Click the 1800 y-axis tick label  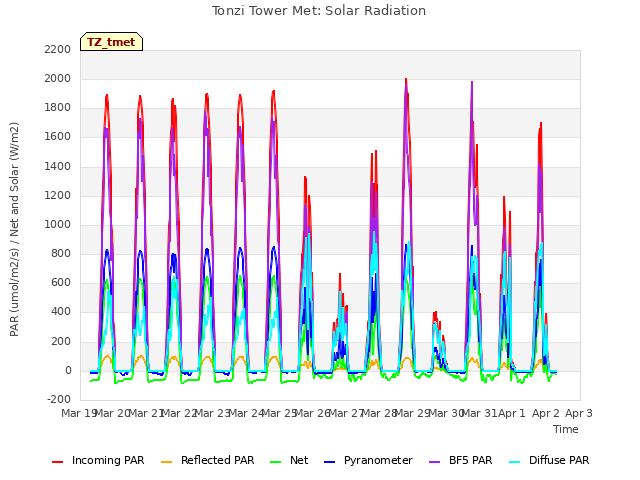pos(58,108)
